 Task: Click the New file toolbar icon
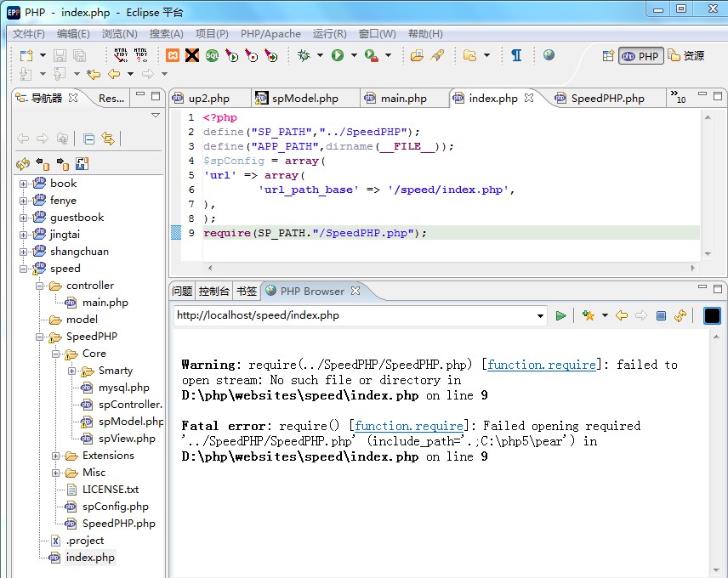pyautogui.click(x=26, y=55)
